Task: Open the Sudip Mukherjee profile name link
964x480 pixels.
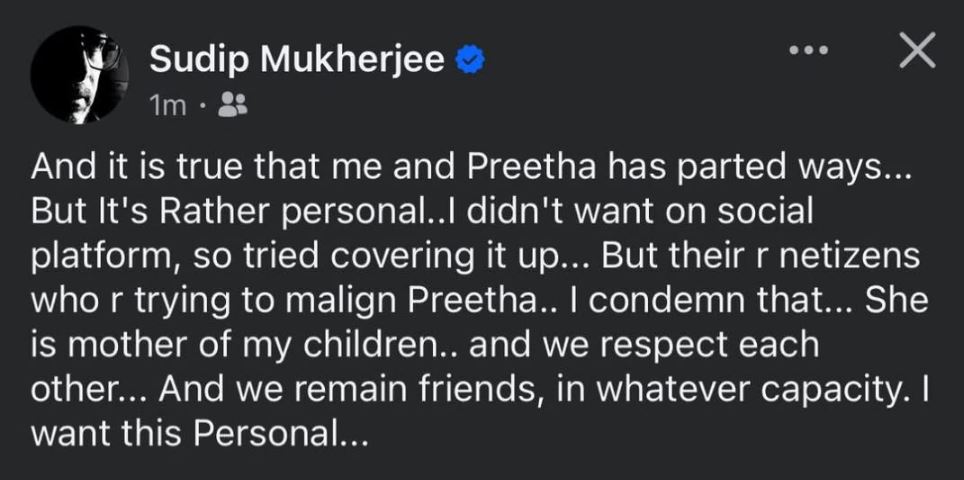Action: pos(297,60)
